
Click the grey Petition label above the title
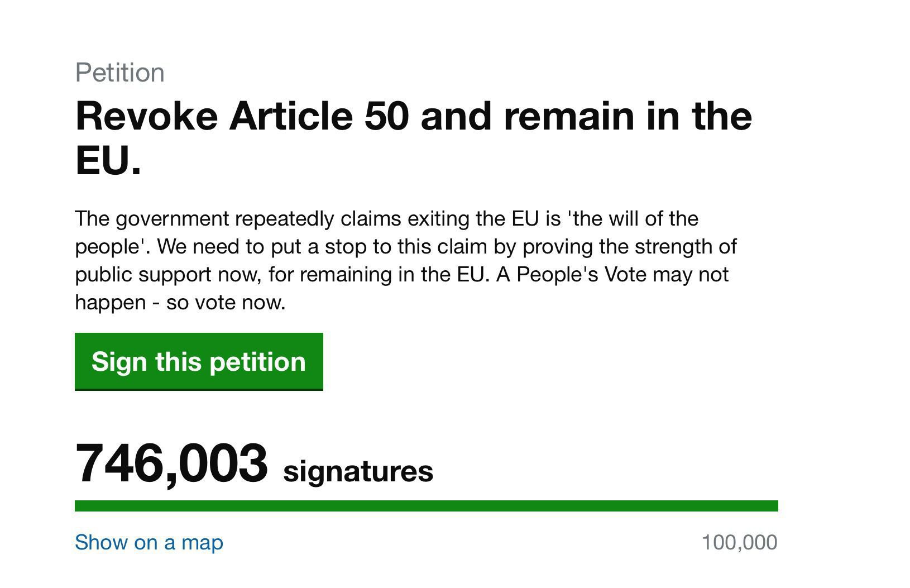(x=120, y=73)
